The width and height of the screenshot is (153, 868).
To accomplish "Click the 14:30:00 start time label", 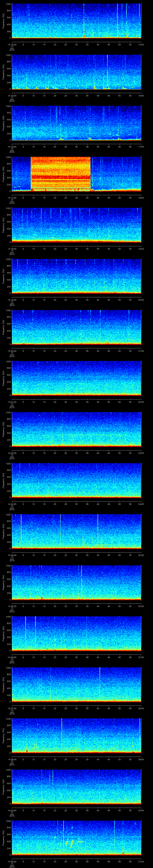I will pos(12,861).
